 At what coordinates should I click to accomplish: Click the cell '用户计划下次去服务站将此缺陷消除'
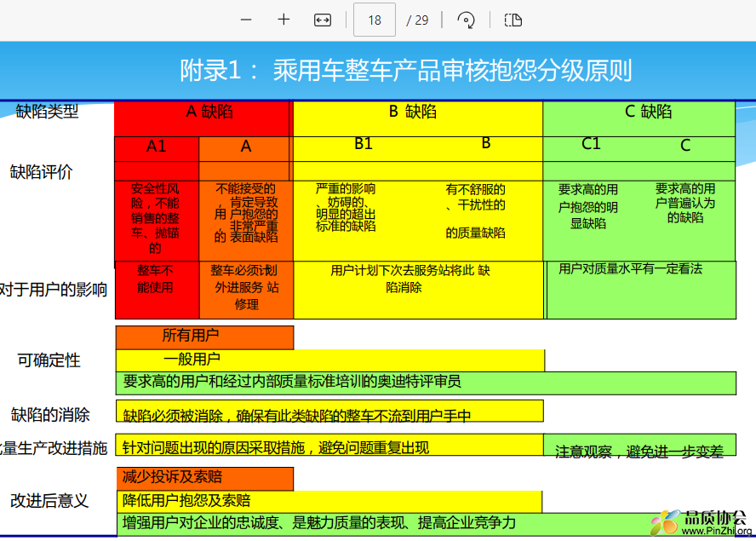pos(419,290)
